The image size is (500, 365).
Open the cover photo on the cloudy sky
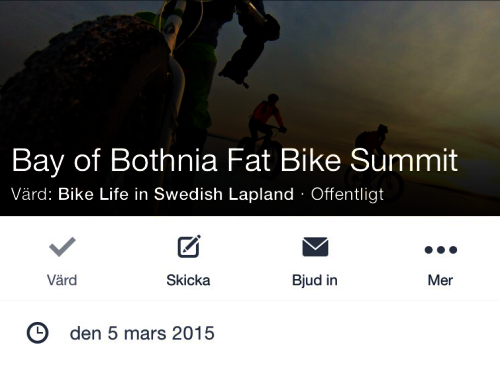(383, 60)
